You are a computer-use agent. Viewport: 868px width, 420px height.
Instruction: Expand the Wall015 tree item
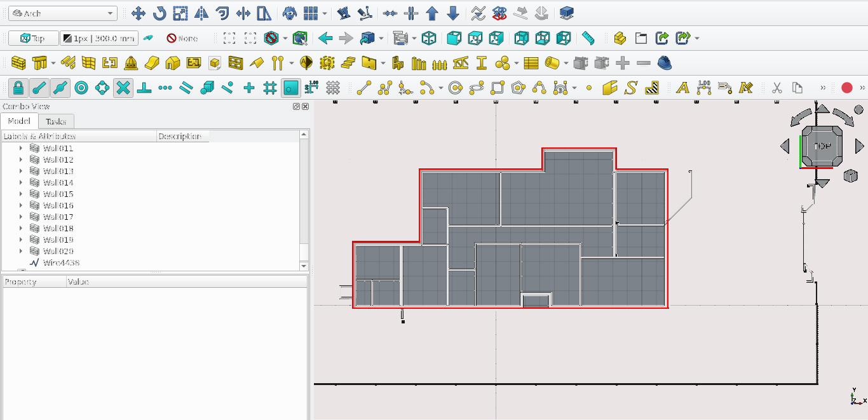point(21,194)
